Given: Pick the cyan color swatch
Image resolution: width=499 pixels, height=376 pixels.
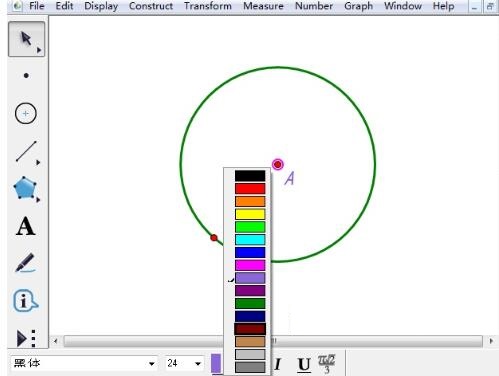Looking at the screenshot, I should tap(250, 240).
